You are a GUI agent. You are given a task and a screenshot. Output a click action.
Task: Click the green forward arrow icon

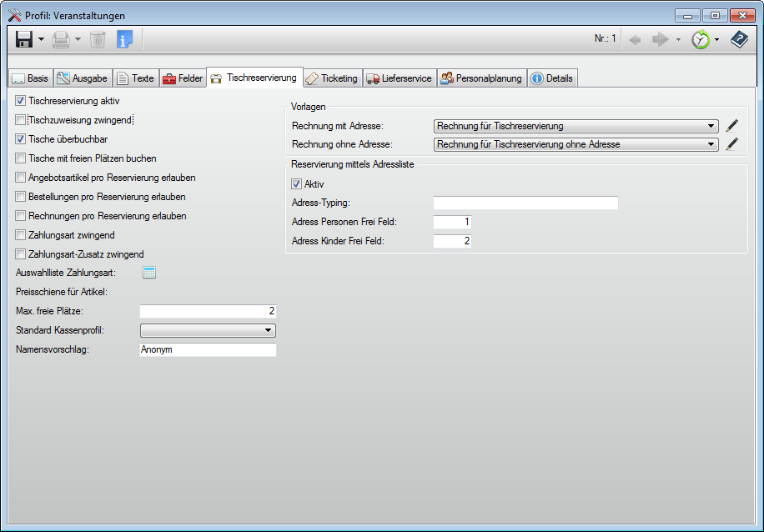pos(660,39)
